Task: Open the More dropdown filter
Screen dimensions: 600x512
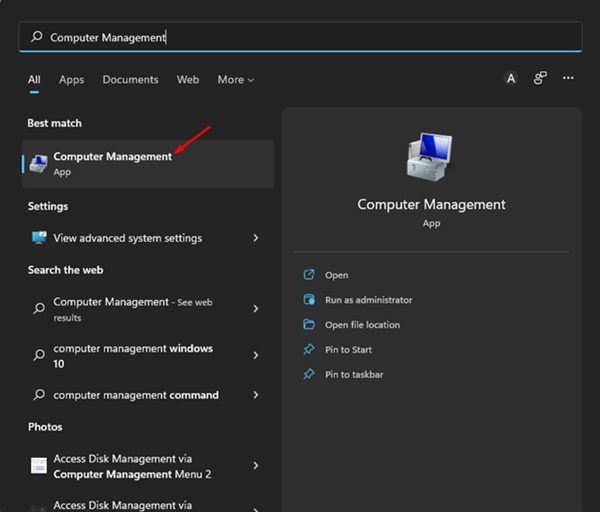Action: click(x=236, y=80)
